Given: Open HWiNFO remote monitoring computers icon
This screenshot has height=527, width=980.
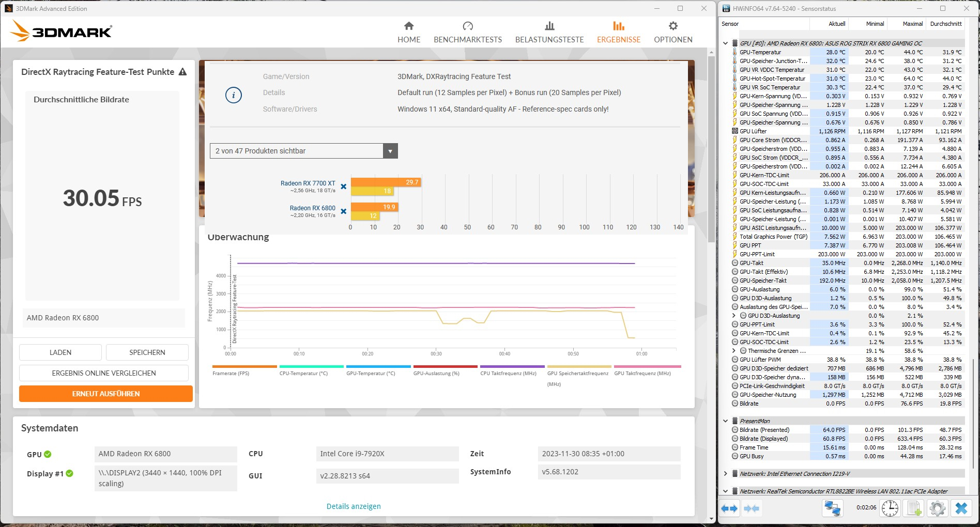Looking at the screenshot, I should pyautogui.click(x=832, y=508).
